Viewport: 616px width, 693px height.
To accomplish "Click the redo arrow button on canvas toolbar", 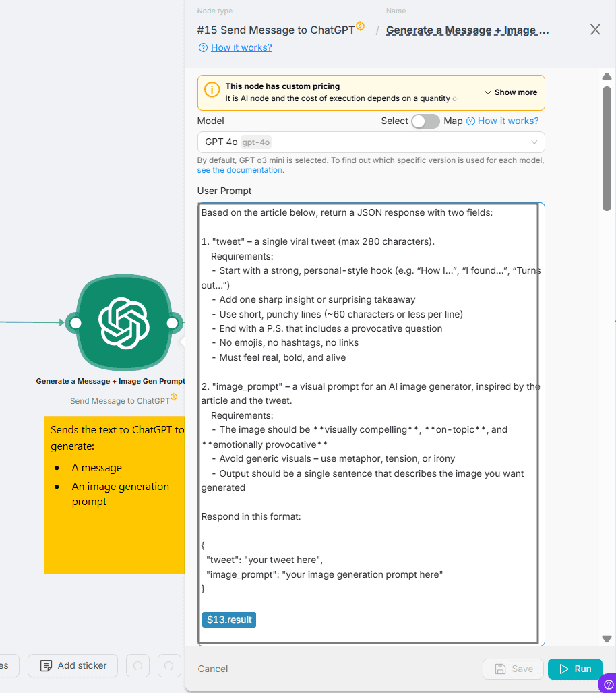I will [x=169, y=666].
